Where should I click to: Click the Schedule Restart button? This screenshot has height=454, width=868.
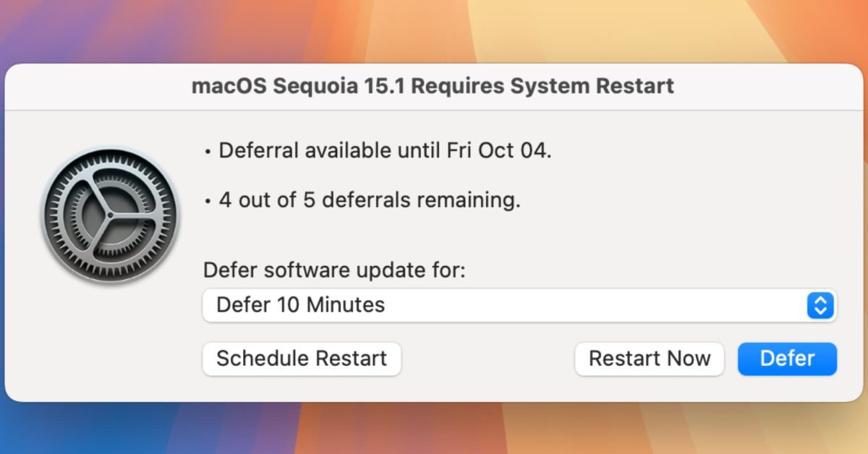(x=302, y=359)
